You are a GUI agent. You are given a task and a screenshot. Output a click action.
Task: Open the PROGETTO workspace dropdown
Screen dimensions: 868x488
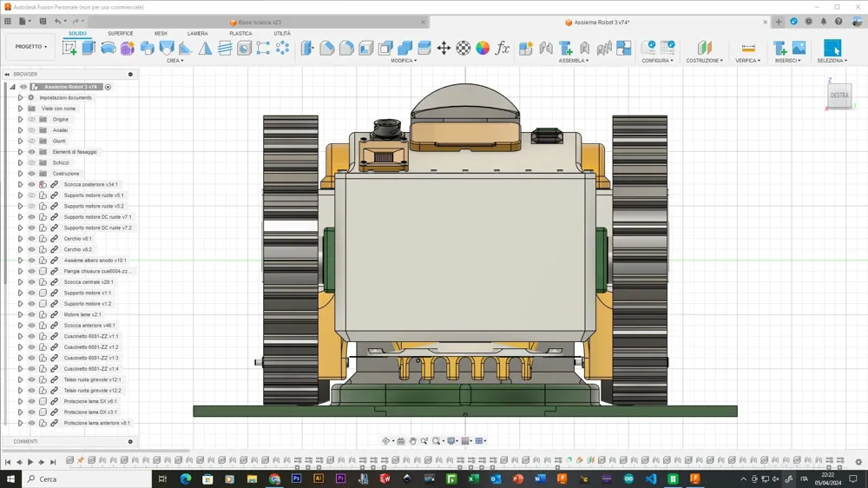pyautogui.click(x=31, y=47)
